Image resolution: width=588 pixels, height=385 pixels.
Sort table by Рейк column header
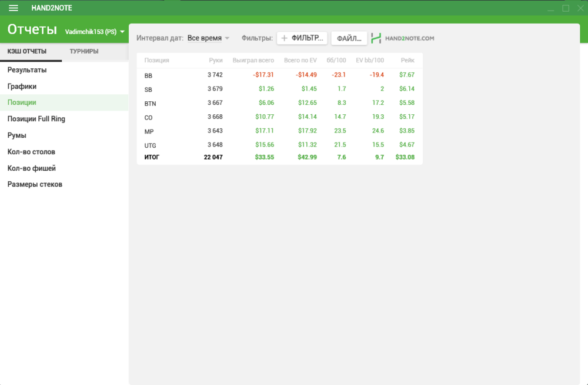(407, 60)
